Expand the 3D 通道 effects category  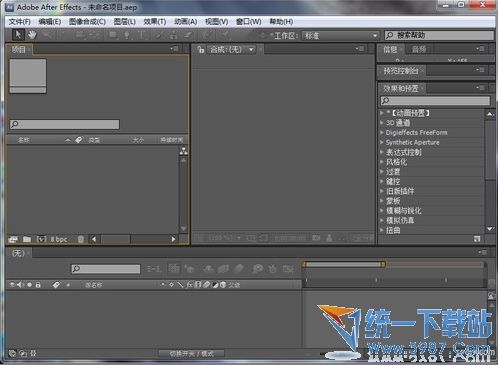pos(382,123)
